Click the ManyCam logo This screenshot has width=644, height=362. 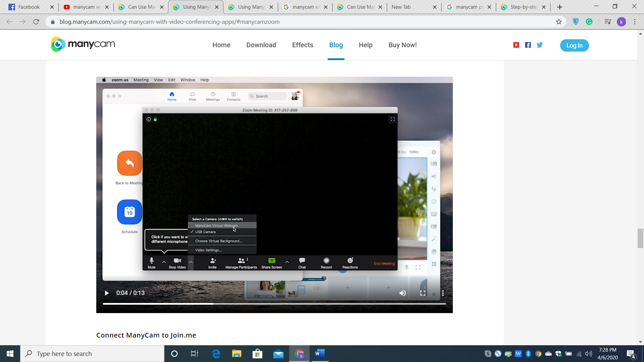coord(83,44)
